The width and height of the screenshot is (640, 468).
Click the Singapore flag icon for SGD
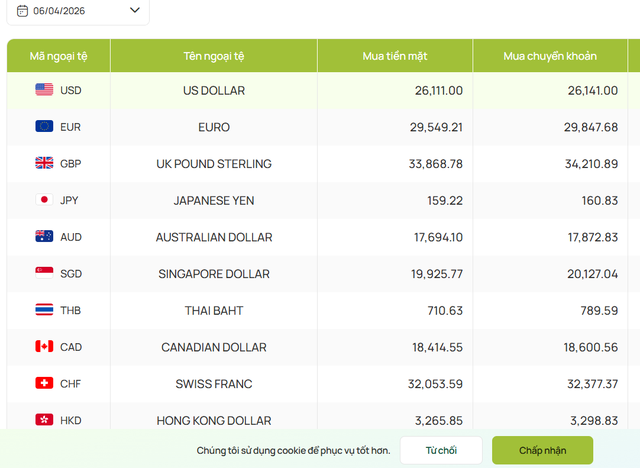pyautogui.click(x=44, y=273)
